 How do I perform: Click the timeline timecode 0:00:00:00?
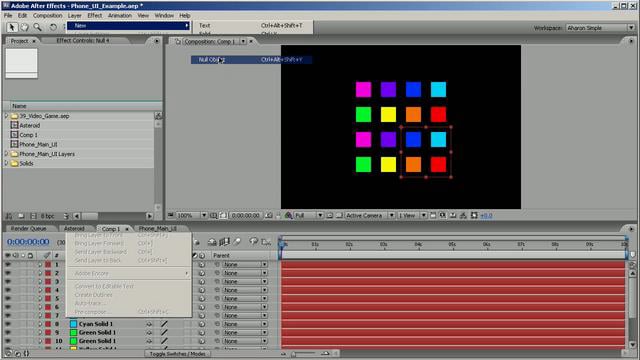28,242
